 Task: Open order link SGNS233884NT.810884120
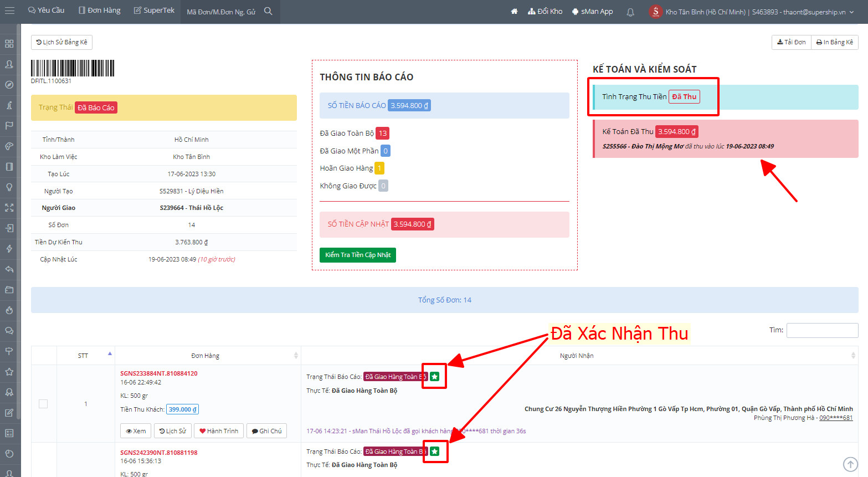pyautogui.click(x=159, y=373)
